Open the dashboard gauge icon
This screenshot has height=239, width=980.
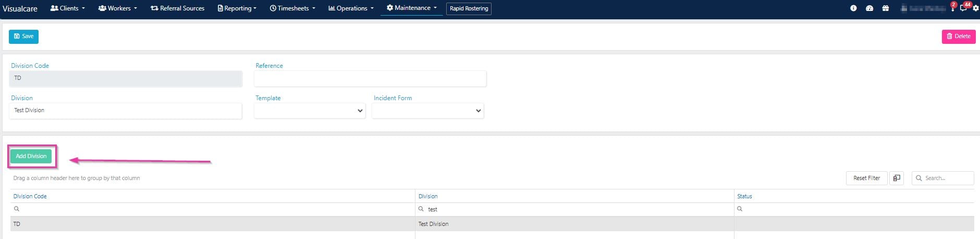point(869,8)
